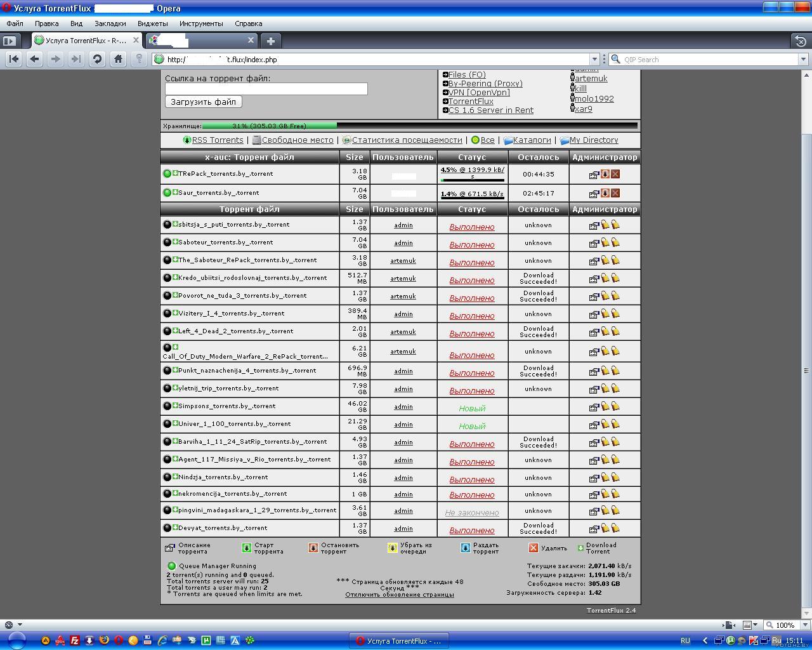Click FileZilla icon in Windows taskbar
Image resolution: width=812 pixels, height=650 pixels.
[74, 640]
